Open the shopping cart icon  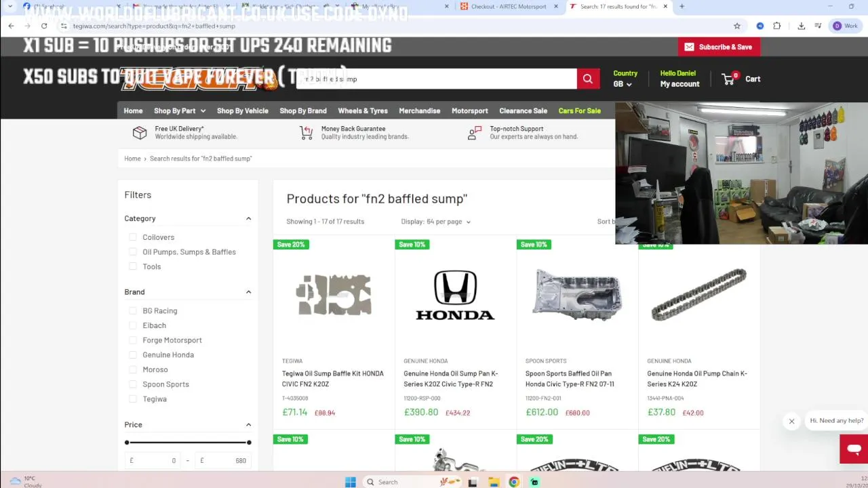coord(729,79)
